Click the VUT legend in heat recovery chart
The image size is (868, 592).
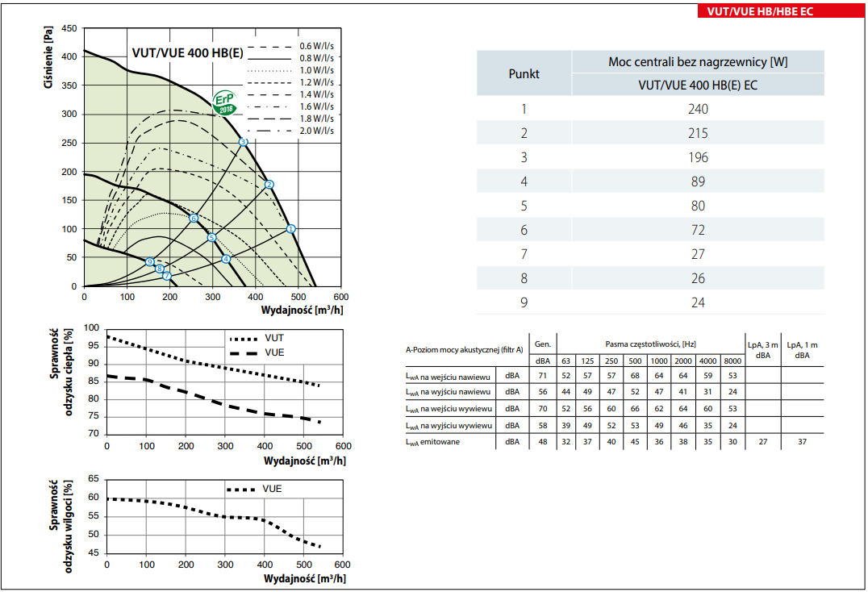257,338
